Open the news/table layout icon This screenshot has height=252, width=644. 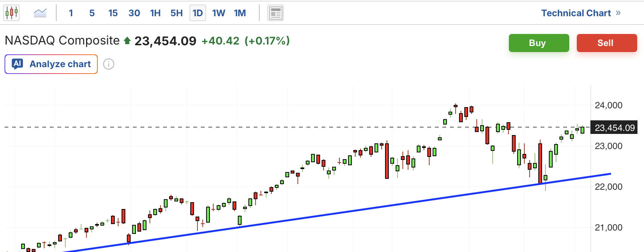276,13
